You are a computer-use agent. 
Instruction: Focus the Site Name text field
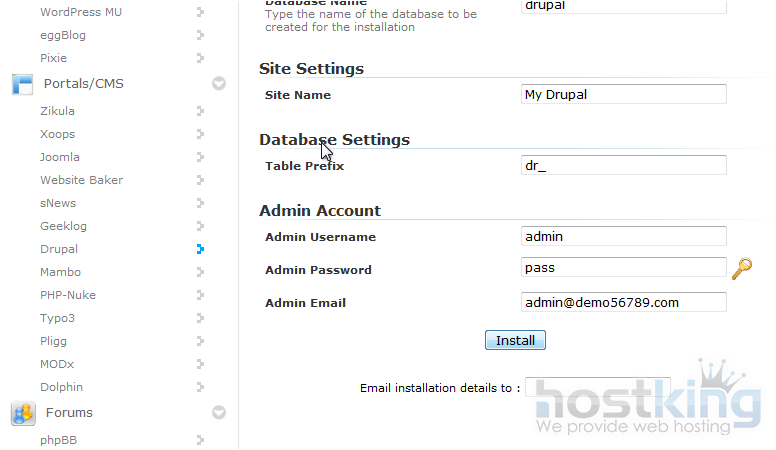624,94
